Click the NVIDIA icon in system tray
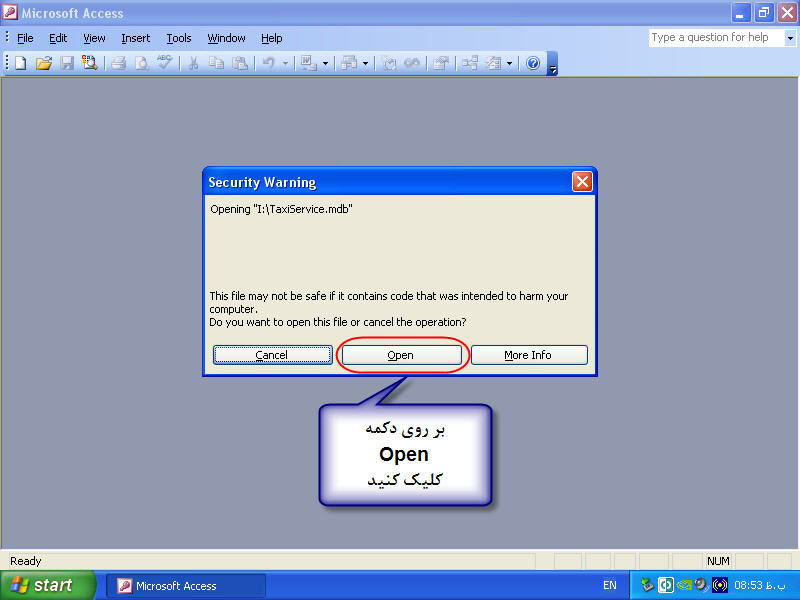 (x=684, y=585)
